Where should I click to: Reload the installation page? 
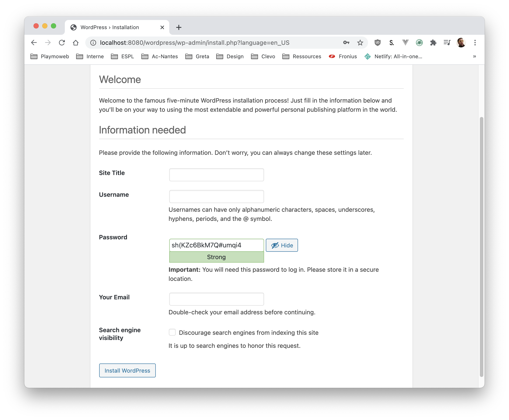62,43
